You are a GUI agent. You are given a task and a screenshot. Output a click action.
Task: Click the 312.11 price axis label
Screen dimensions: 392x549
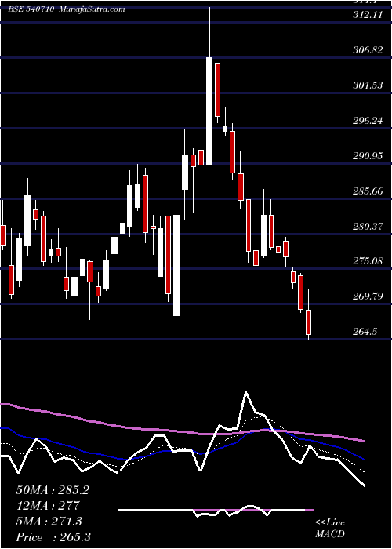368,15
